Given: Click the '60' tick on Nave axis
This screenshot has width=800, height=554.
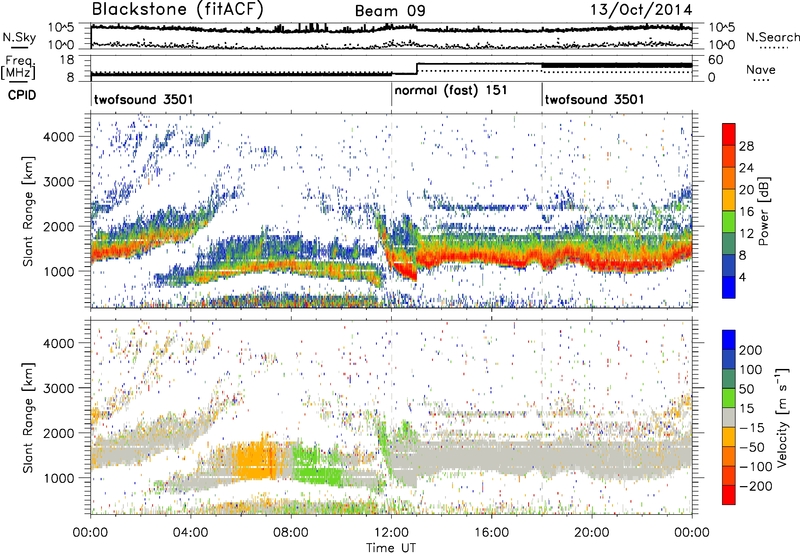Looking at the screenshot, I should pyautogui.click(x=716, y=60).
